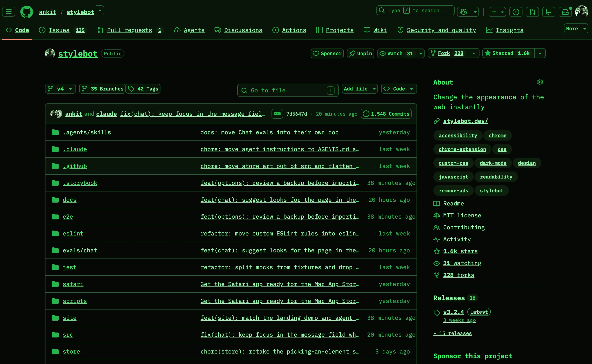Open the Activity link in About
592x364 pixels.
coord(457,239)
